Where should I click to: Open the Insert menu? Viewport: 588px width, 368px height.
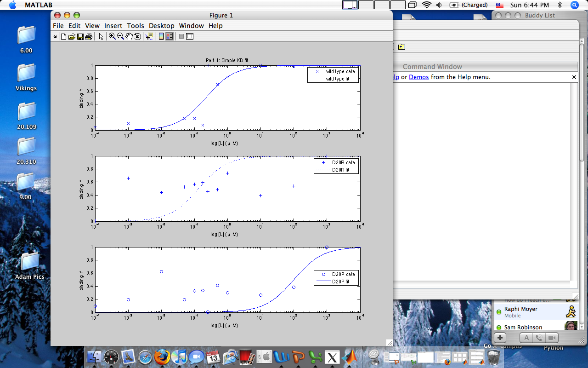[x=113, y=26]
